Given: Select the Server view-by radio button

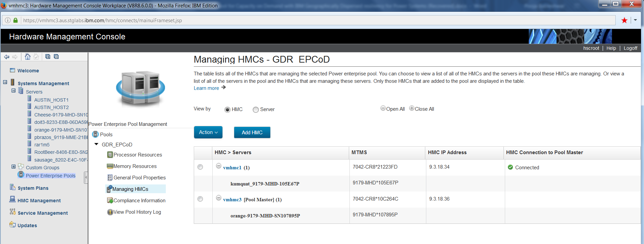Looking at the screenshot, I should (256, 110).
